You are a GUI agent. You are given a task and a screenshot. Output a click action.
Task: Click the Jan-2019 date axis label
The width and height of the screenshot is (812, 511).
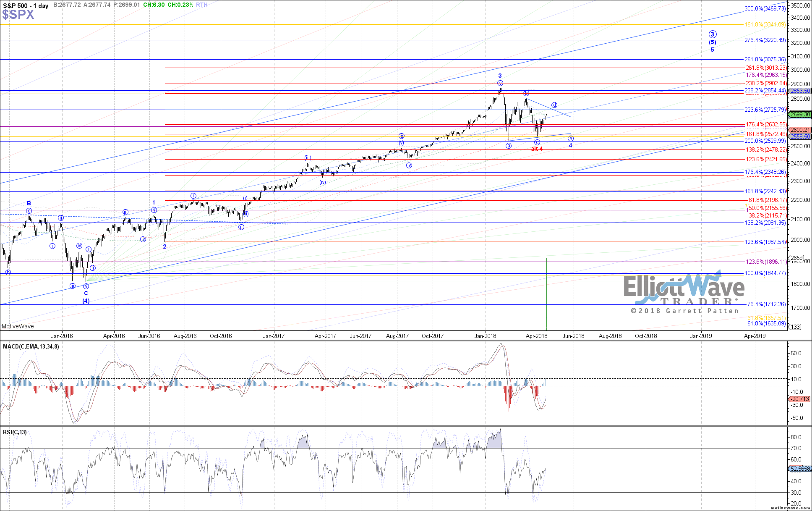[x=700, y=336]
